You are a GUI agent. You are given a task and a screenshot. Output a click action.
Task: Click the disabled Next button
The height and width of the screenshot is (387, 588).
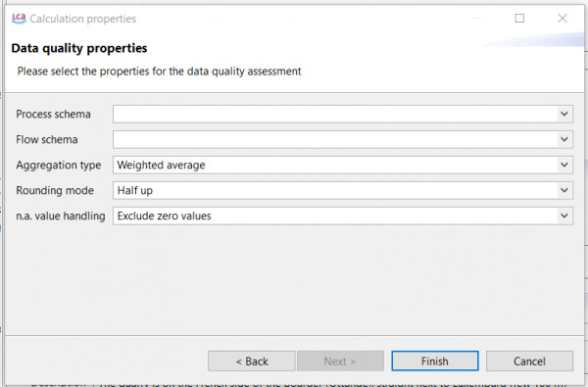pyautogui.click(x=340, y=362)
